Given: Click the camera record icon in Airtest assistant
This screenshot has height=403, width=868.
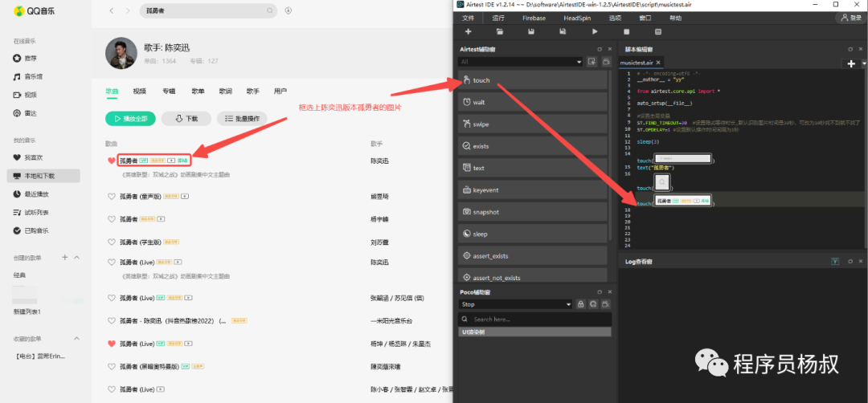Looking at the screenshot, I should tap(606, 61).
